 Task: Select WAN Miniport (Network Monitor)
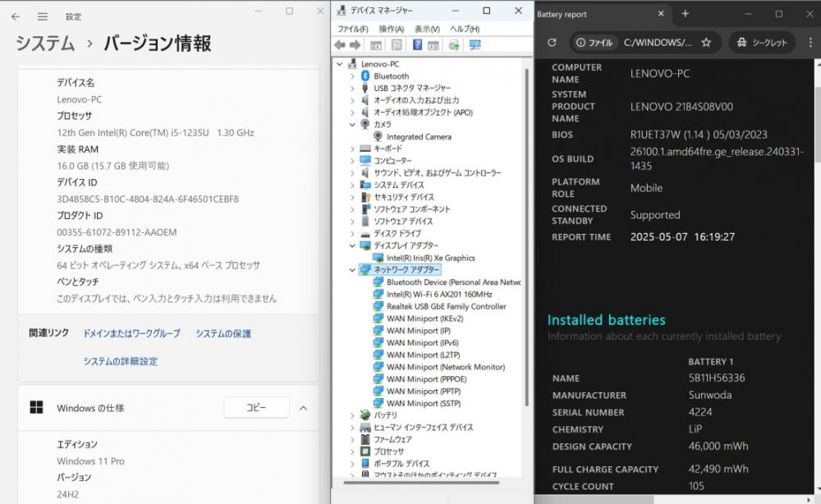tap(446, 367)
